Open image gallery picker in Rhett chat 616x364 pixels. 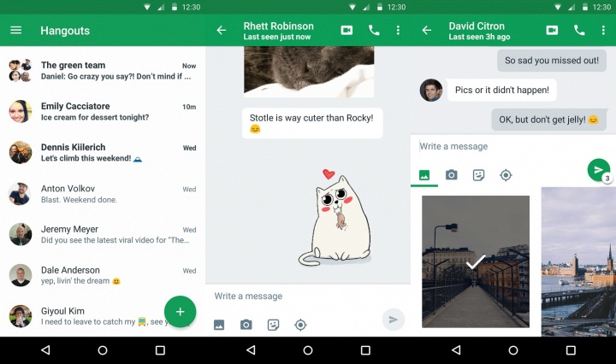(x=219, y=325)
